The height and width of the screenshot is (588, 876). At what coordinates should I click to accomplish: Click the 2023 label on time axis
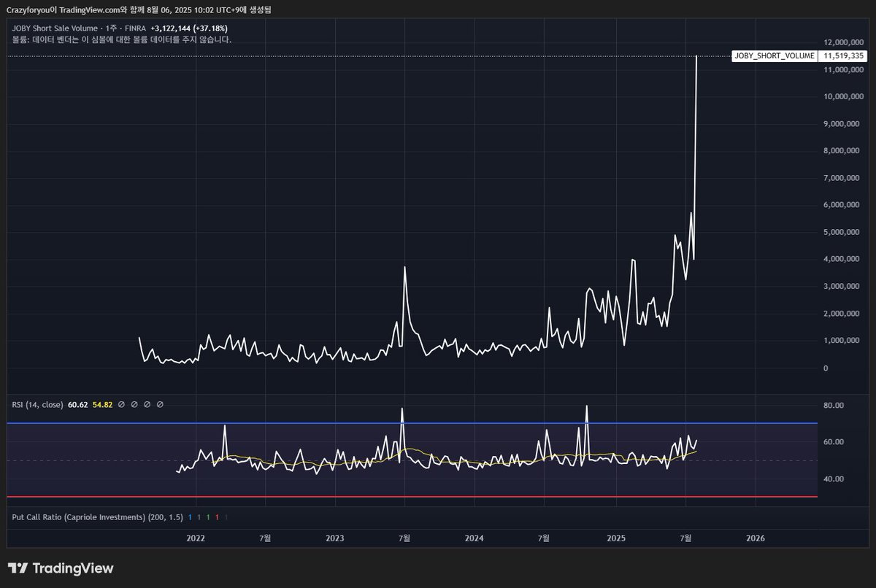click(x=335, y=538)
